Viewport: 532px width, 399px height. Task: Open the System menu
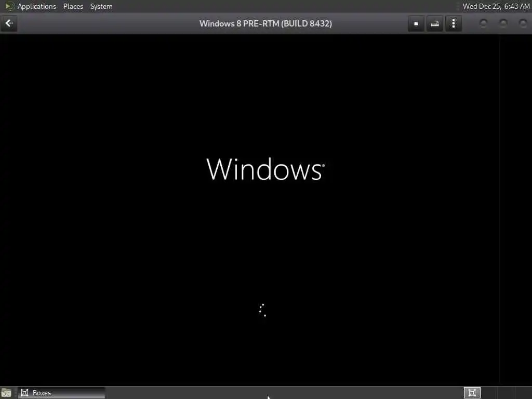click(101, 6)
